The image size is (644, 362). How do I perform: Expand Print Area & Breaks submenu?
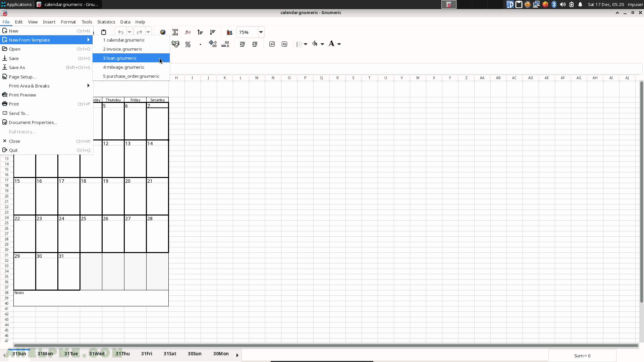(46, 86)
